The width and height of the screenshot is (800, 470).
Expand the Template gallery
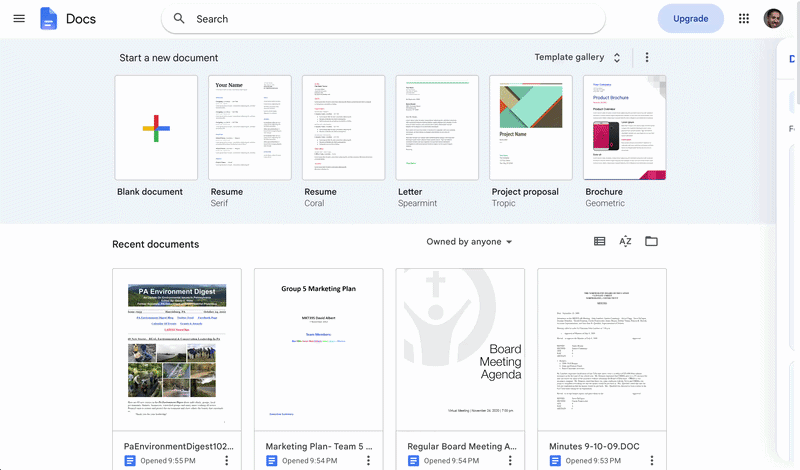[577, 57]
